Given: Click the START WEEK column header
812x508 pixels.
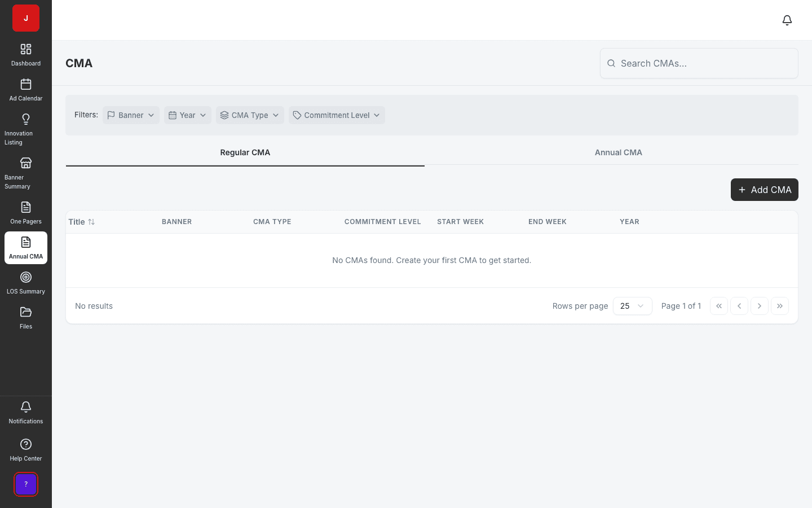Looking at the screenshot, I should [461, 222].
